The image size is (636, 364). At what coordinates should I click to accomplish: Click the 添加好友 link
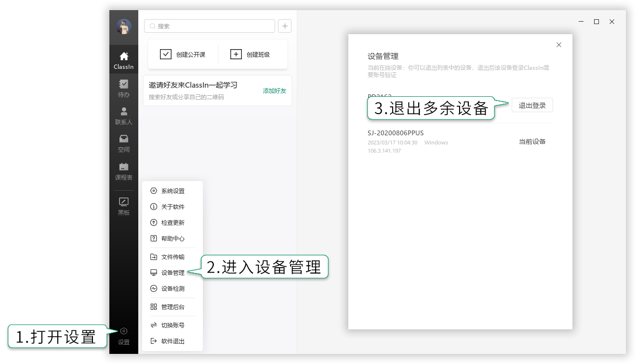[x=275, y=91]
